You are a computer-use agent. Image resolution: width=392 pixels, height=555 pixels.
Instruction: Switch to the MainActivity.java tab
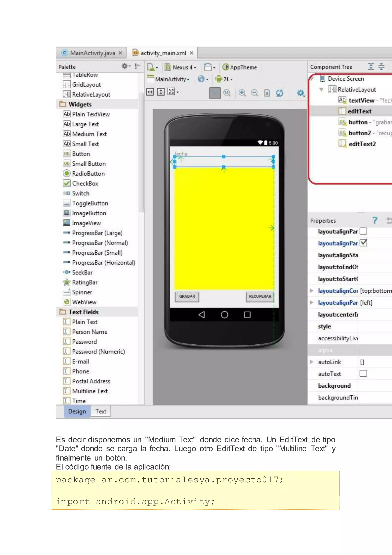coord(91,53)
